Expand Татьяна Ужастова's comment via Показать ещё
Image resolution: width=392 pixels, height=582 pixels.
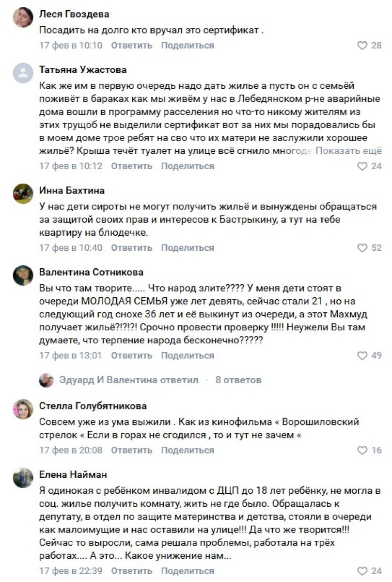349,151
